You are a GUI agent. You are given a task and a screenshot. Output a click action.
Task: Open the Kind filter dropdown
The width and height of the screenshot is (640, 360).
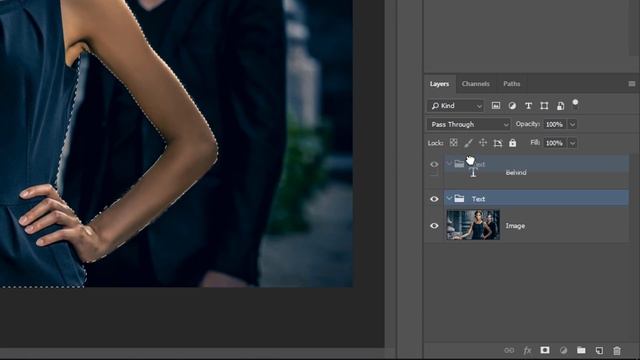[456, 106]
